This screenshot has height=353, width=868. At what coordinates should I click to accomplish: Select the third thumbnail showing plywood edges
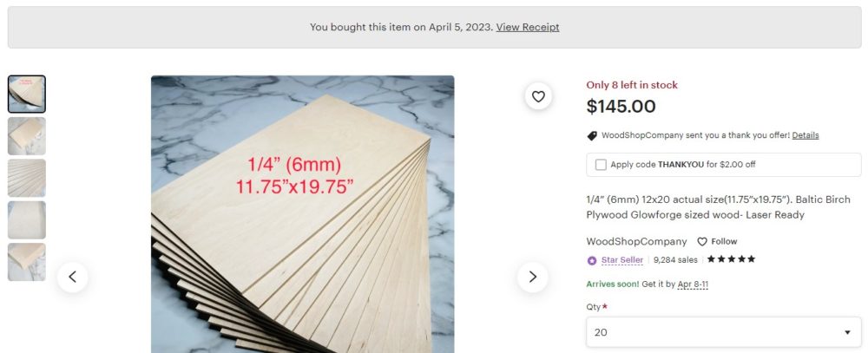pos(27,178)
